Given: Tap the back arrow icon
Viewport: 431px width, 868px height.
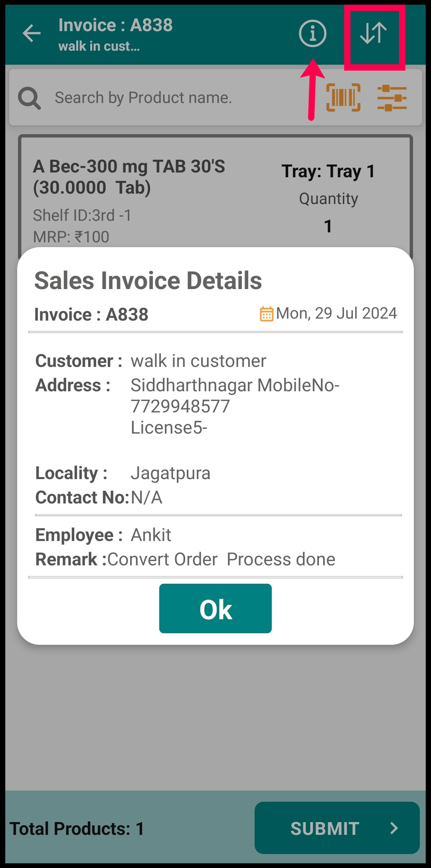Looking at the screenshot, I should (x=32, y=33).
